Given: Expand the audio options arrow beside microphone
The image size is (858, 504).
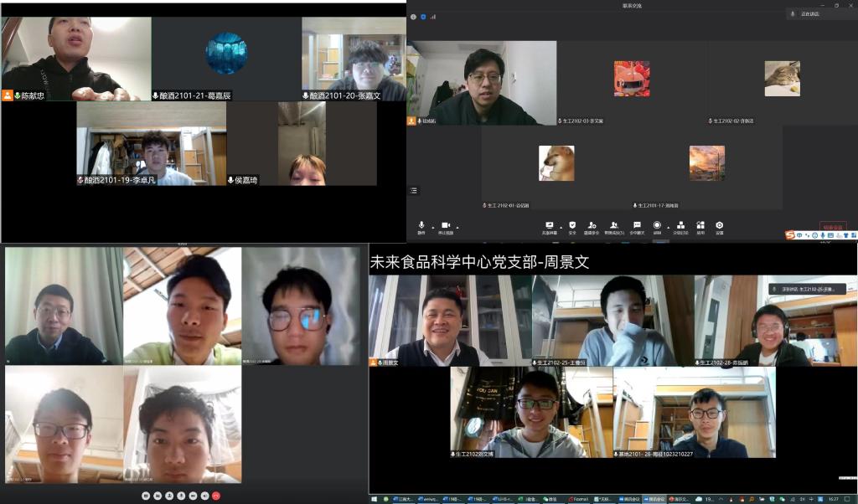Looking at the screenshot, I should [432, 227].
